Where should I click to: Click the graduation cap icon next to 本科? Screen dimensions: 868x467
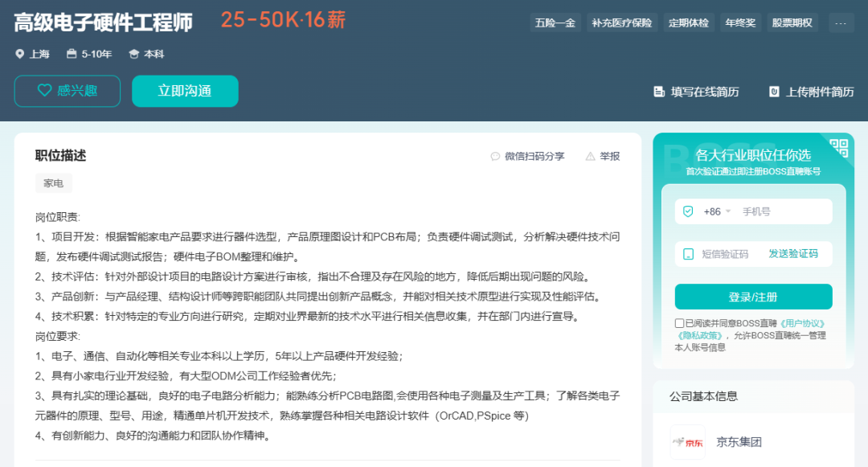click(133, 54)
